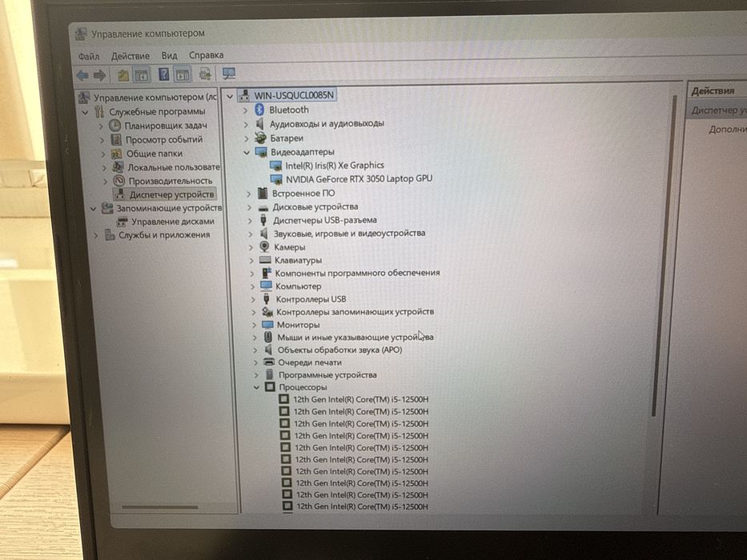Collapse the Процессоры category
The height and width of the screenshot is (560, 747).
(256, 387)
